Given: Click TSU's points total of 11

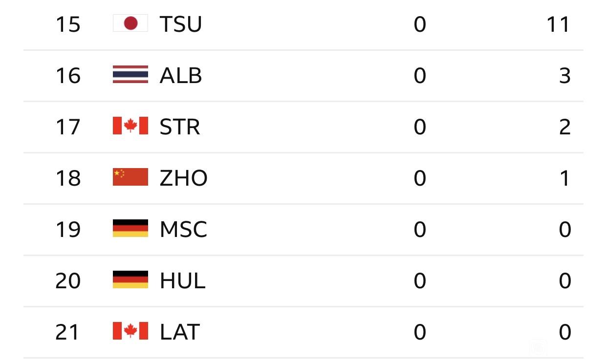Looking at the screenshot, I should pyautogui.click(x=558, y=24).
